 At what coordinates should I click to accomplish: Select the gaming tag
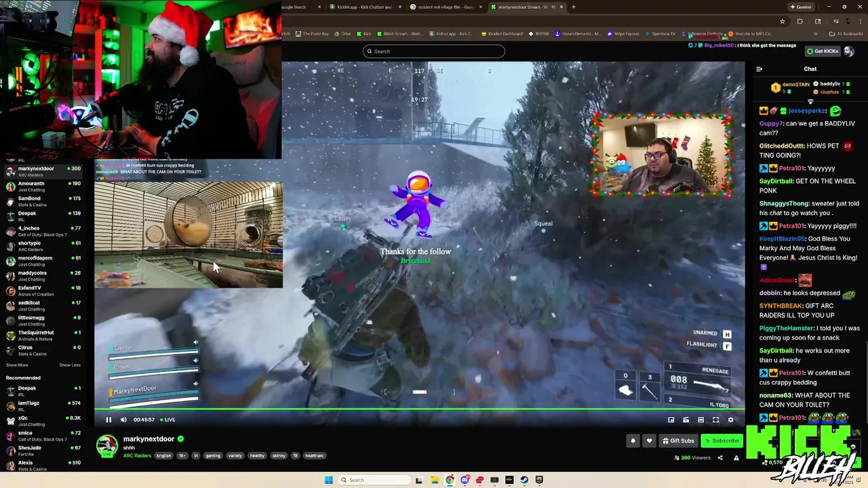213,455
